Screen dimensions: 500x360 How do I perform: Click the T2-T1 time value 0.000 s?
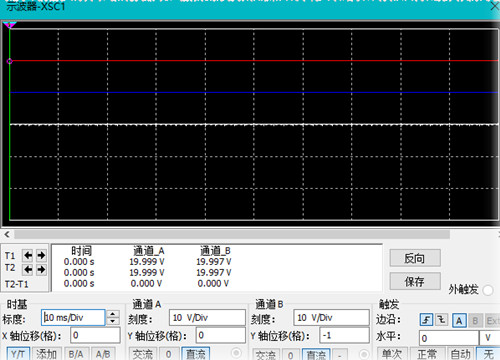coord(79,284)
